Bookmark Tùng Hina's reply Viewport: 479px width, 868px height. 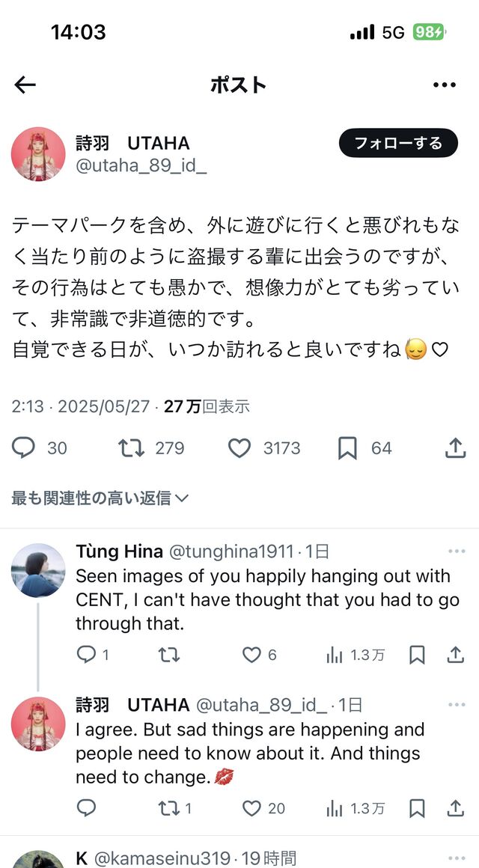pos(417,655)
